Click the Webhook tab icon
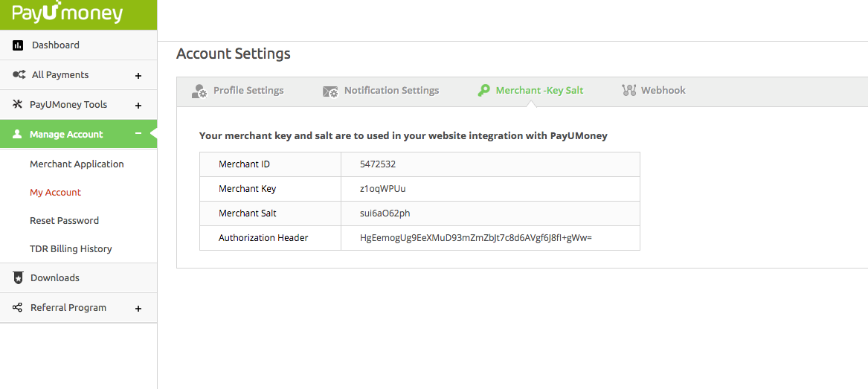868x389 pixels. (x=629, y=91)
